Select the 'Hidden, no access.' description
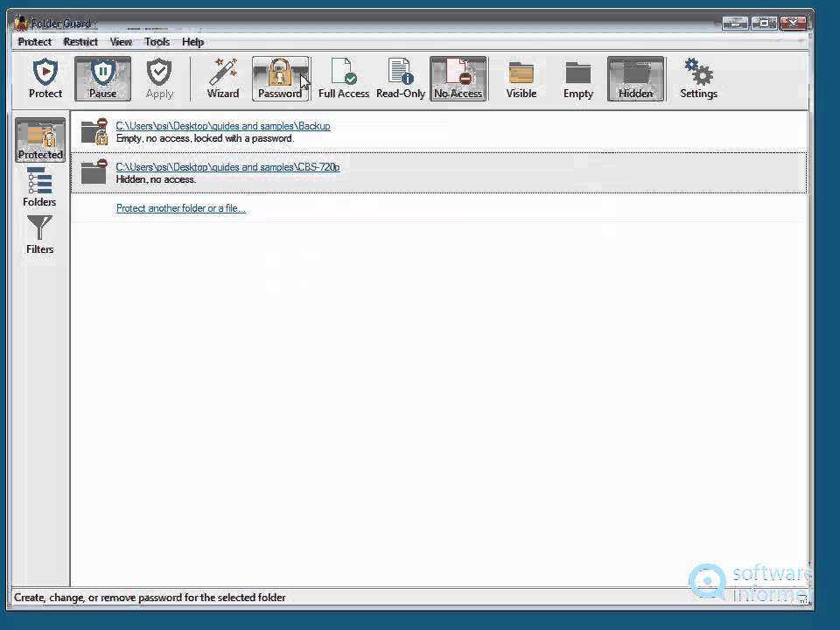 tap(156, 179)
